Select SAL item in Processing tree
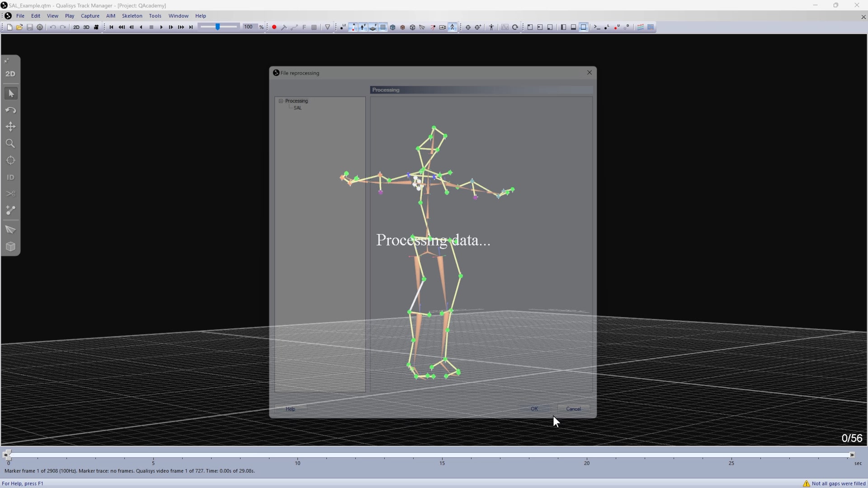The image size is (868, 488). [297, 108]
